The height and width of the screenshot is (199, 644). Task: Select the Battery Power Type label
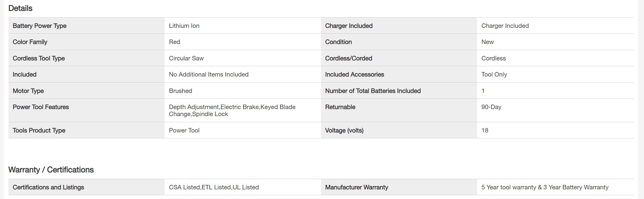tap(40, 26)
